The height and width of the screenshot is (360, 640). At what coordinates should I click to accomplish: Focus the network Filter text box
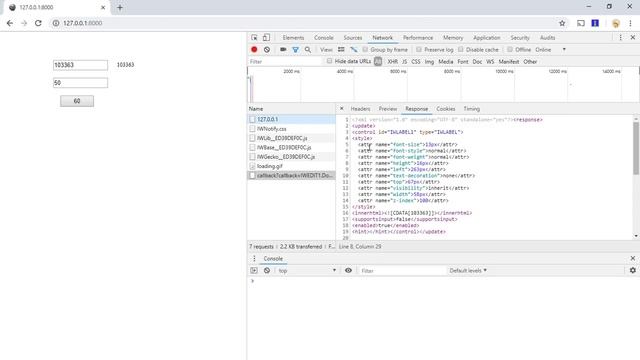(285, 62)
